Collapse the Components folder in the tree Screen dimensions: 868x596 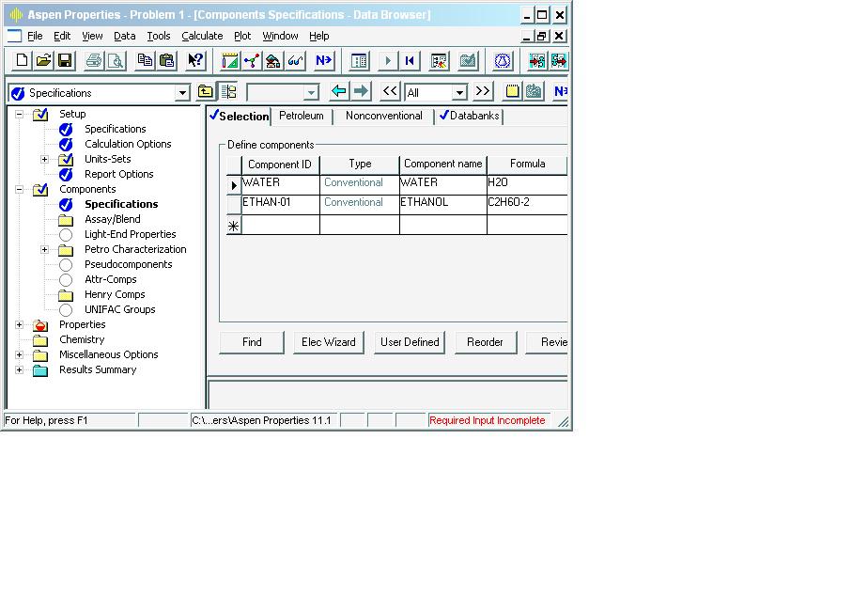tap(20, 189)
